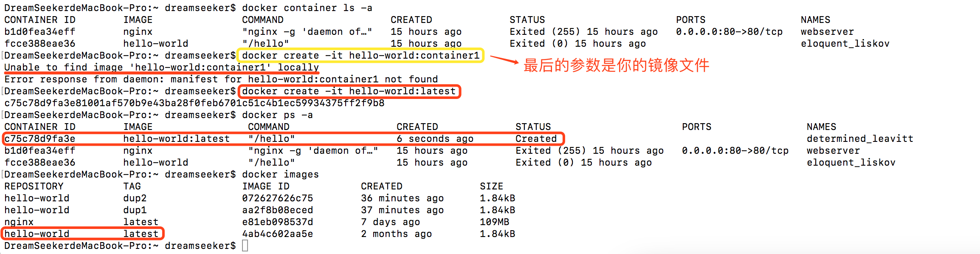Click the 'dup2' tag cell
The height and width of the screenshot is (254, 980).
click(x=135, y=198)
